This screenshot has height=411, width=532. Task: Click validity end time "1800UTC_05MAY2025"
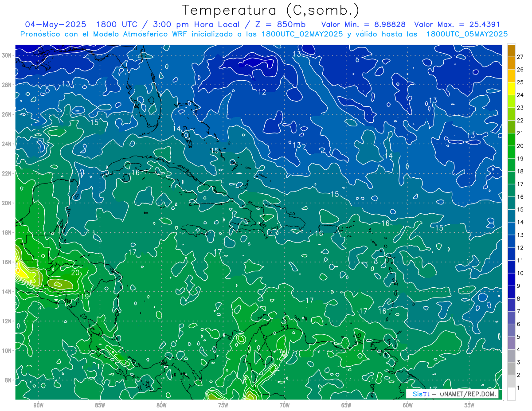tap(467, 34)
